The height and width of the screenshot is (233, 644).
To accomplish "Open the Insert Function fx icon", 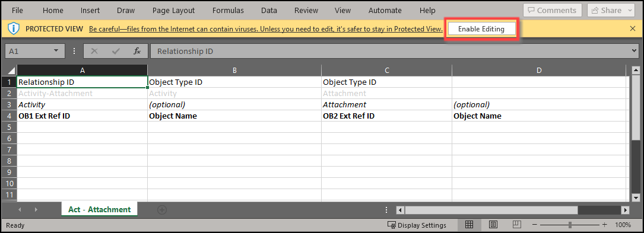I will point(137,51).
